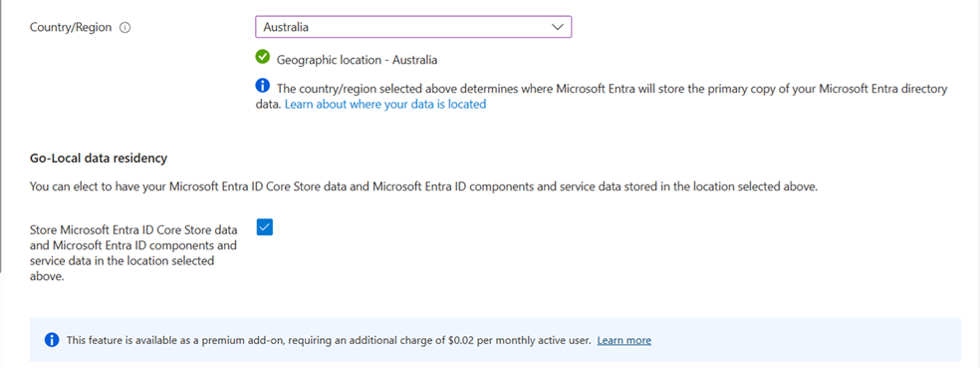Image resolution: width=980 pixels, height=368 pixels.
Task: Click the premium add-on feature message text
Action: pyautogui.click(x=329, y=340)
